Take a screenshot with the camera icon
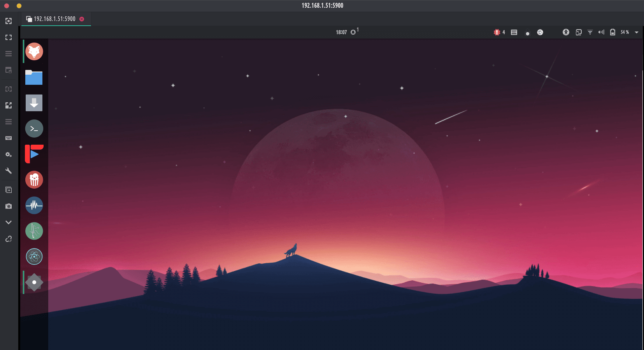This screenshot has width=644, height=350. pos(9,206)
